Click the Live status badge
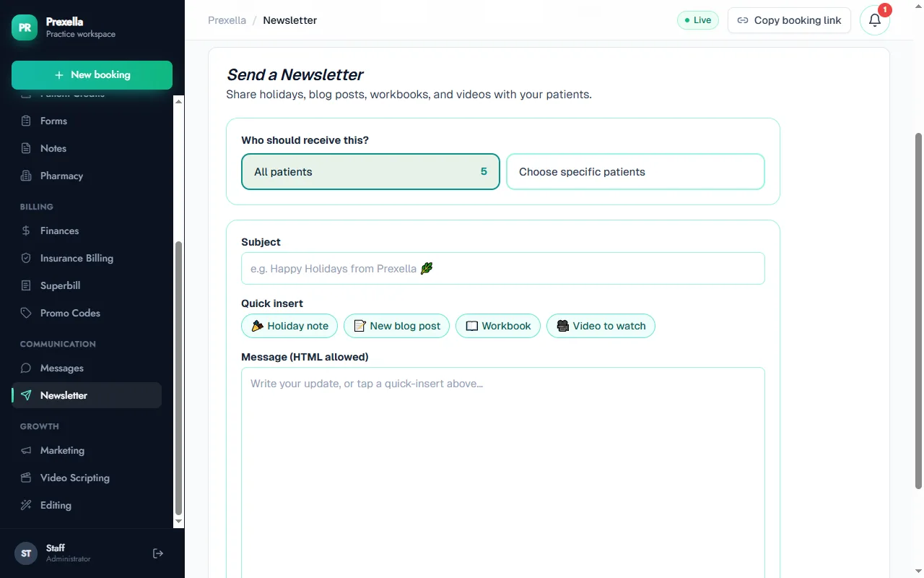The image size is (924, 578). click(x=698, y=20)
